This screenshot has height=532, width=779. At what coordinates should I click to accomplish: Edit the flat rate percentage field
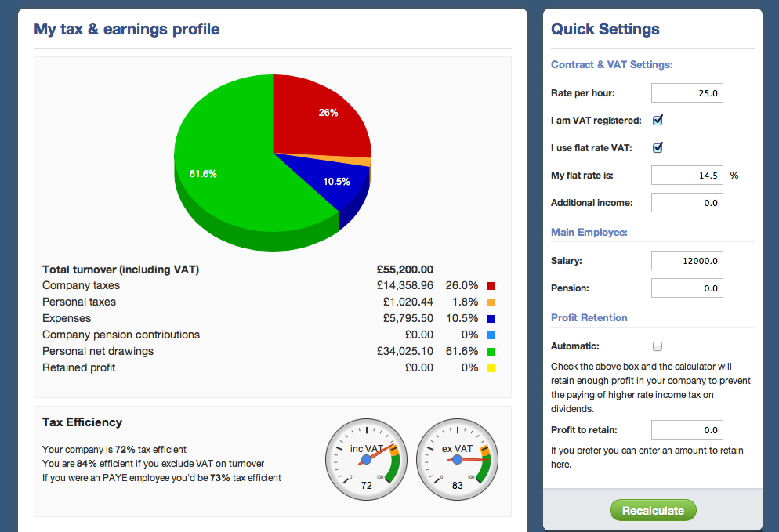(x=687, y=176)
